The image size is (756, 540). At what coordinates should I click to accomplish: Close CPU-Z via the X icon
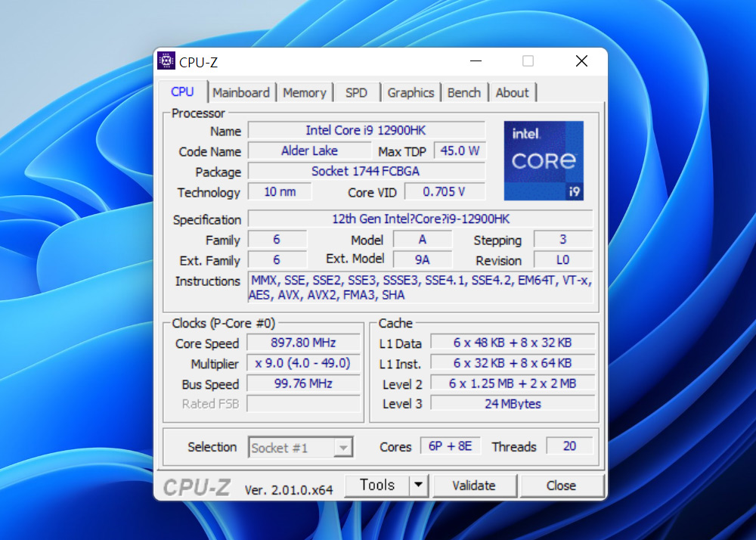coord(581,61)
